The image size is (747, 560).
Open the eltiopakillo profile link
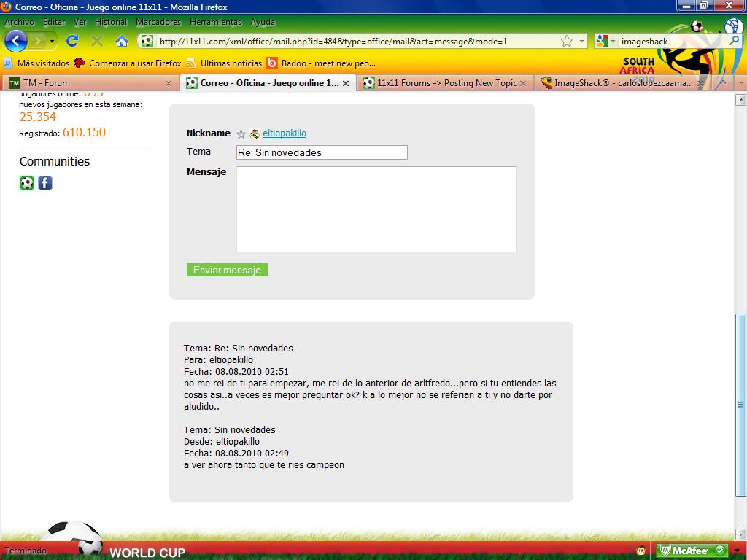[x=285, y=133]
